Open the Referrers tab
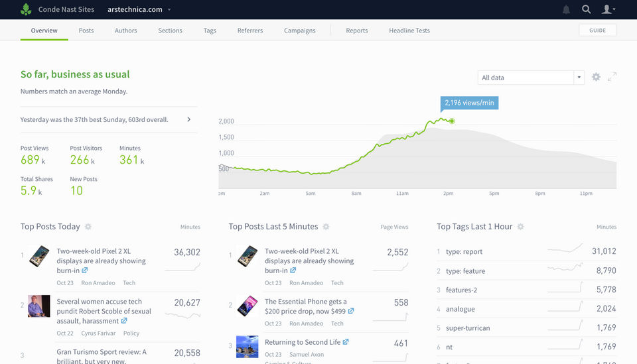Screen dimensions: 637x364 pyautogui.click(x=250, y=30)
